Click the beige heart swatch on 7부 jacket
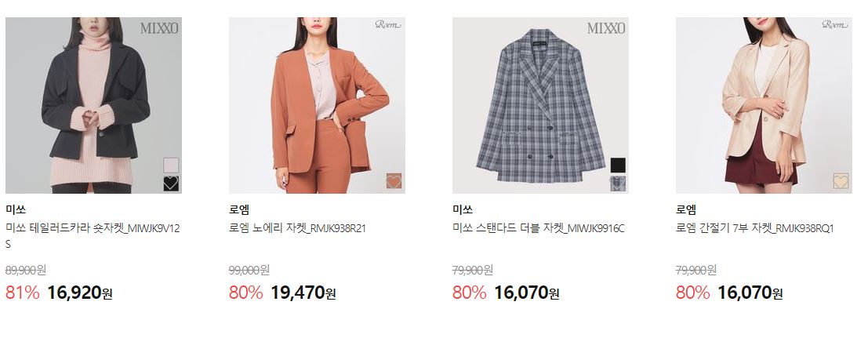This screenshot has width=868, height=349. click(841, 181)
